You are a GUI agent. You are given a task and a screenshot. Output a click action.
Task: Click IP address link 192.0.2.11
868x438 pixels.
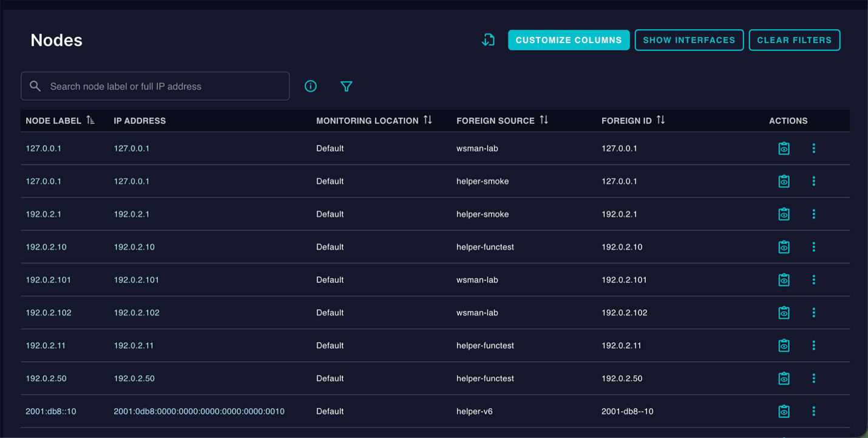[134, 345]
